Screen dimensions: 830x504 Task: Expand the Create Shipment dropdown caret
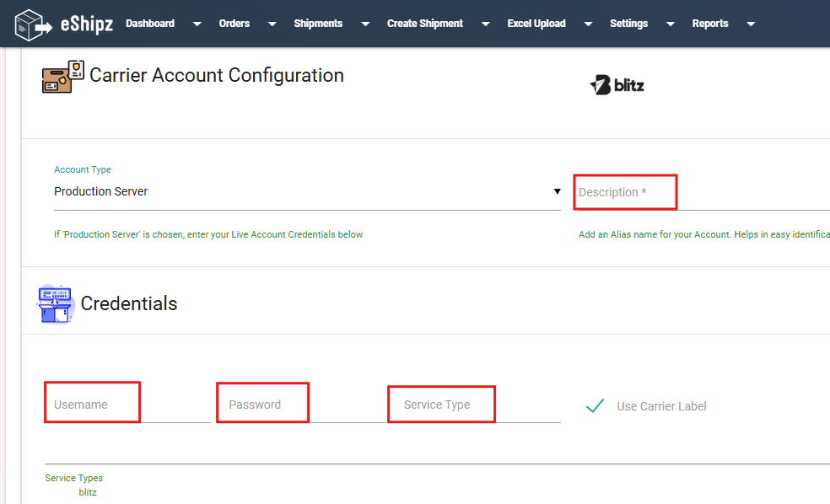coord(485,24)
